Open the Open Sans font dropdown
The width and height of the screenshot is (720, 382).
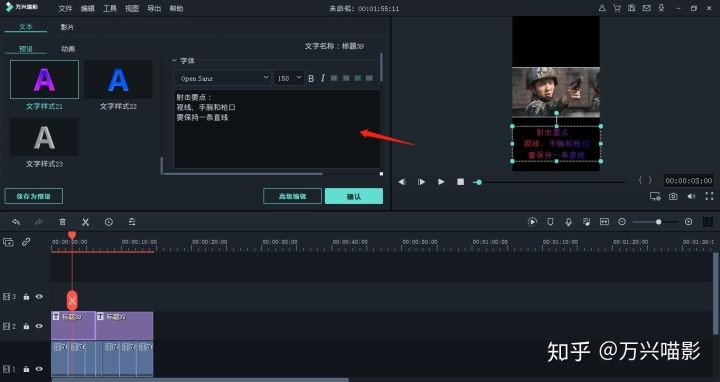click(223, 78)
